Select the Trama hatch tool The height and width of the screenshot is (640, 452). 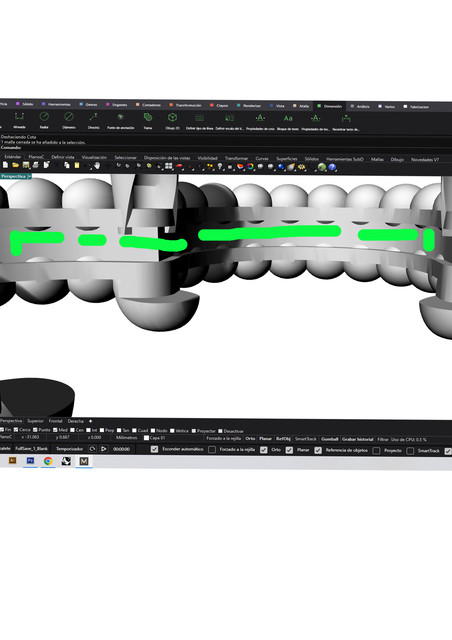pos(148,121)
